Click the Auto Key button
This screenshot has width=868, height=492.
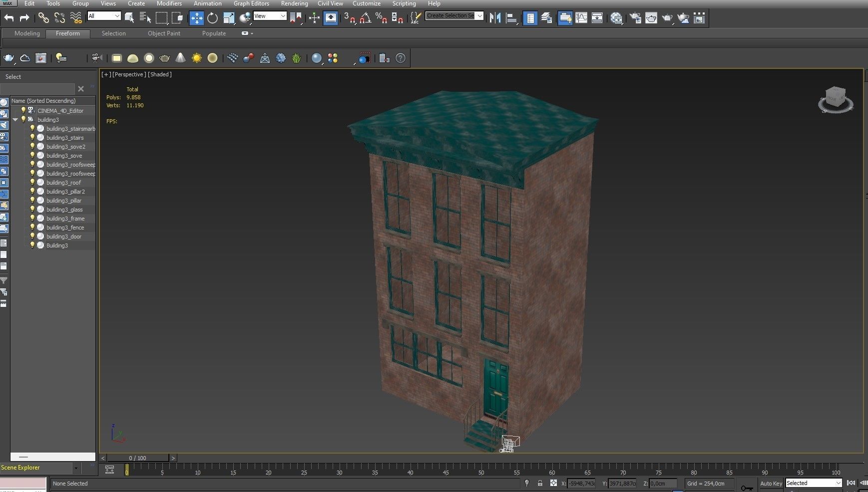click(x=771, y=484)
